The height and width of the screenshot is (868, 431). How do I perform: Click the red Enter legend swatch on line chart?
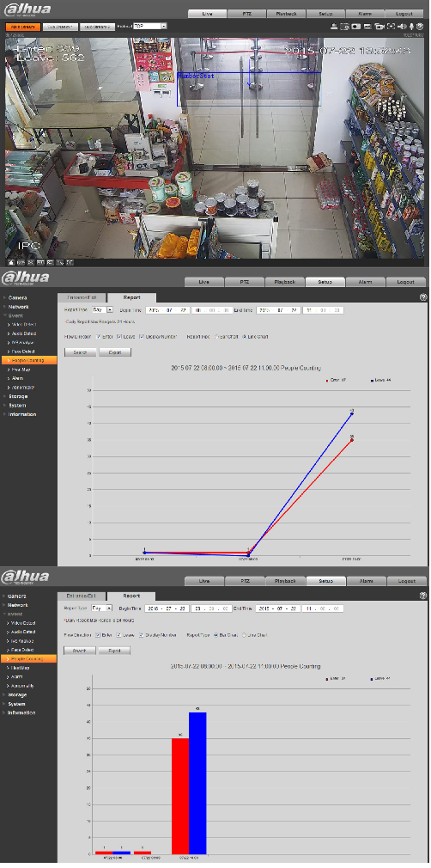(327, 381)
